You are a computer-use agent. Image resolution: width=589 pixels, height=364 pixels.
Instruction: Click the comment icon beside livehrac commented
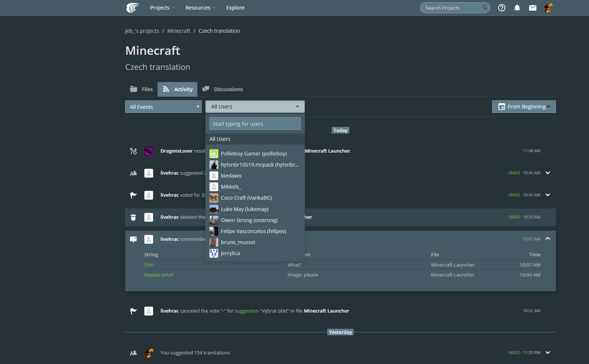(133, 239)
